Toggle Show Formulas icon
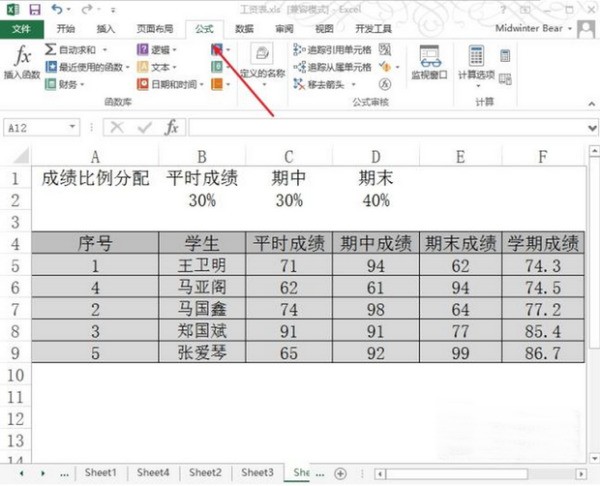This screenshot has width=600, height=486. click(x=385, y=50)
